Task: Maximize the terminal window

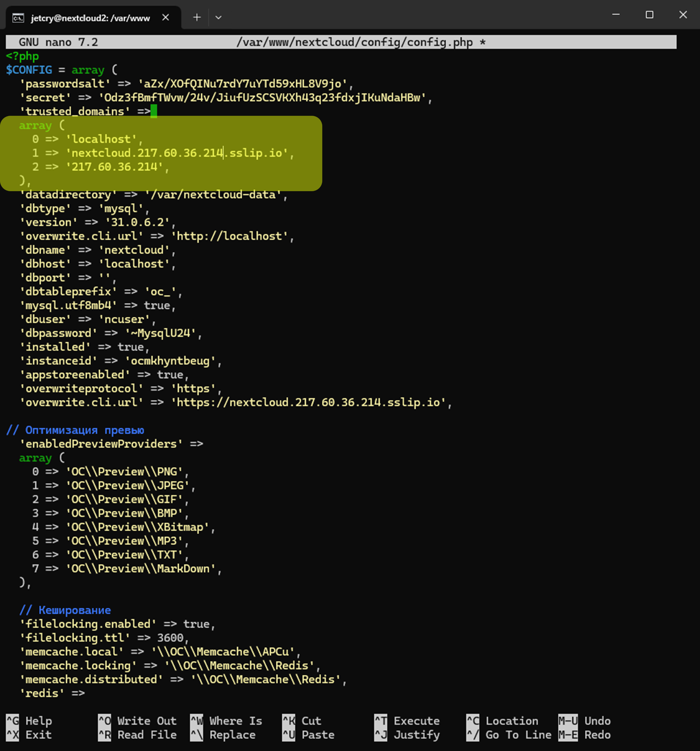Action: pyautogui.click(x=649, y=15)
